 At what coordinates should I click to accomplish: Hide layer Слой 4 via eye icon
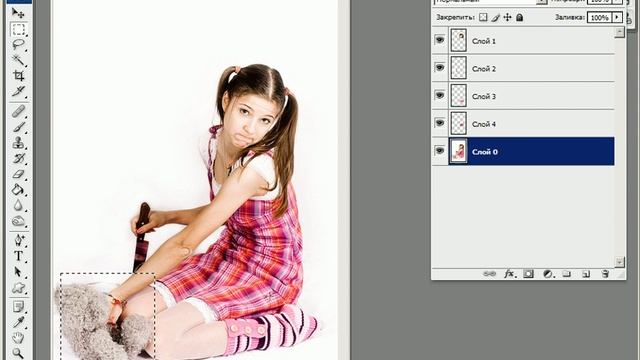coord(440,122)
